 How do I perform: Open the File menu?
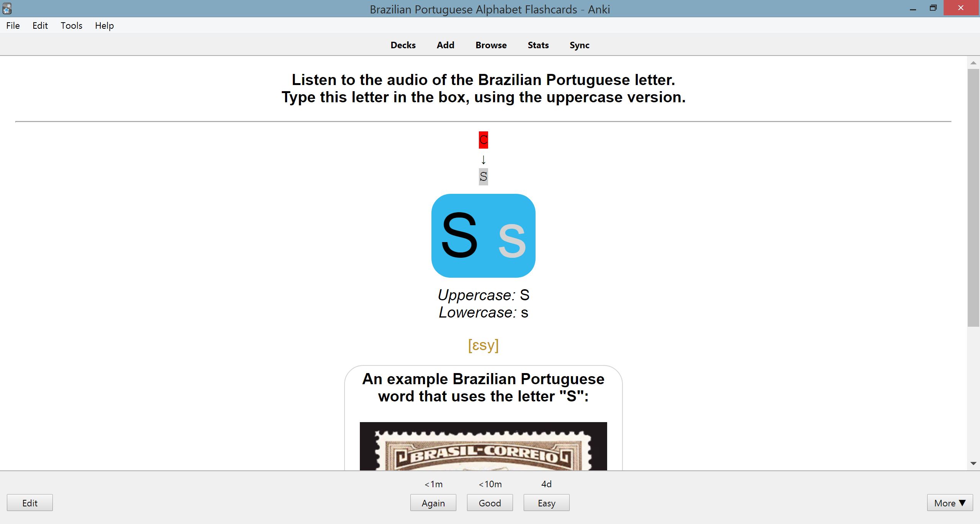point(12,25)
